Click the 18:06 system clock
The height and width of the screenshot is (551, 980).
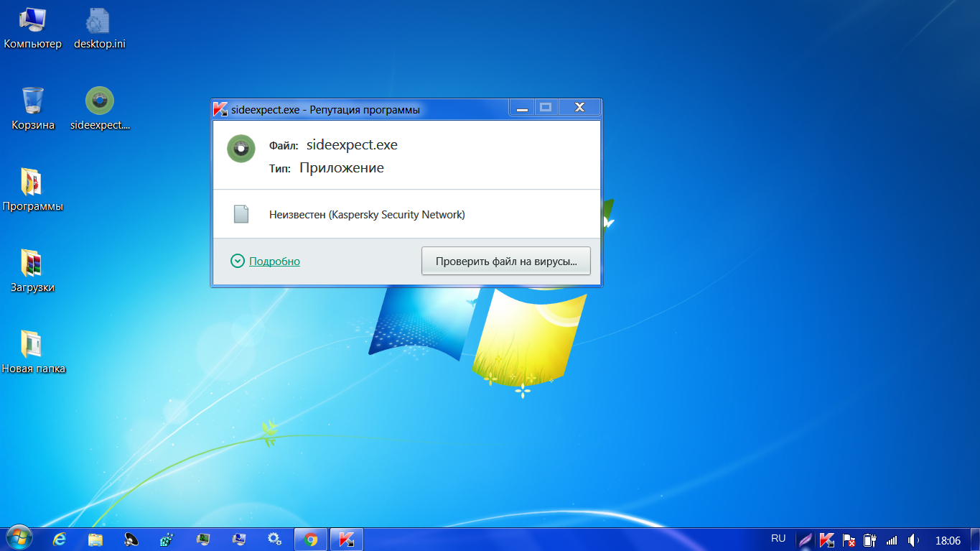point(948,540)
